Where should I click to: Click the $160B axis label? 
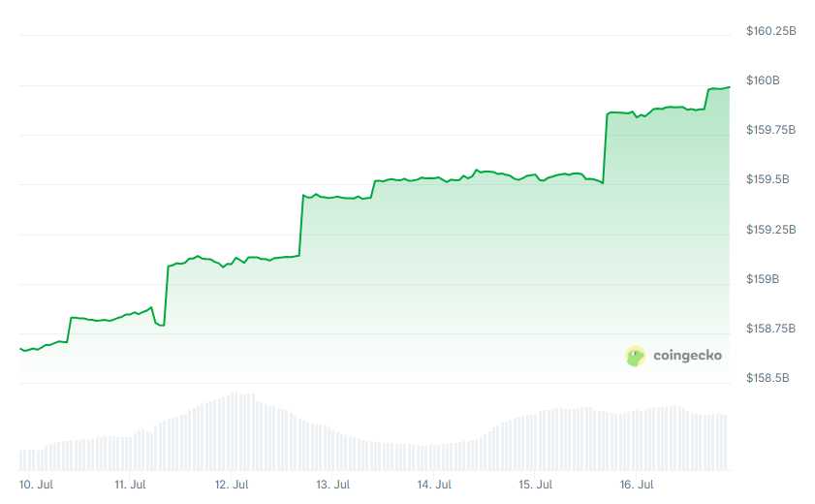[x=763, y=80]
